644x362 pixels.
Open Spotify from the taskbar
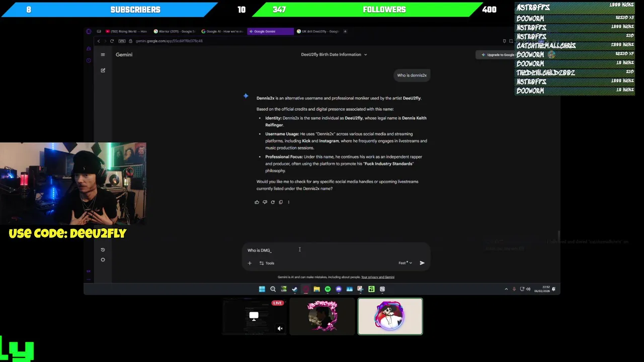328,289
